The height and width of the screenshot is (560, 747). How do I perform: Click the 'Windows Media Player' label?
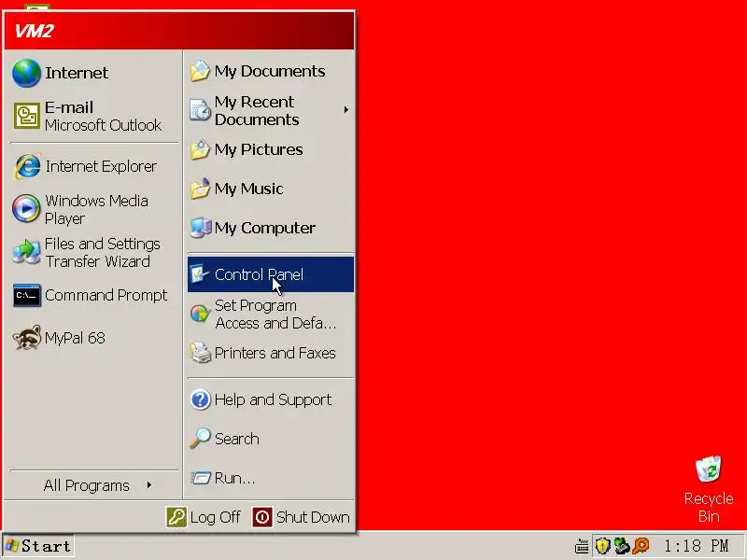(96, 209)
